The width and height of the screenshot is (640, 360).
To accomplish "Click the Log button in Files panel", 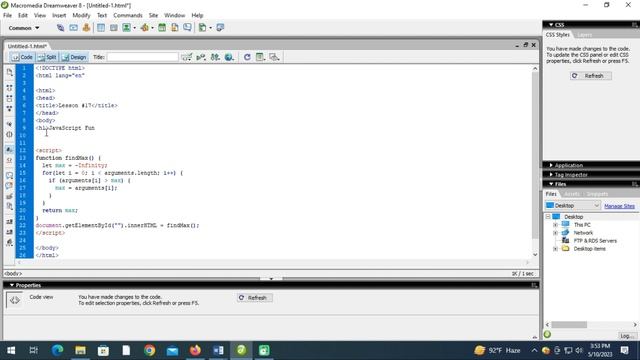I will tap(626, 336).
